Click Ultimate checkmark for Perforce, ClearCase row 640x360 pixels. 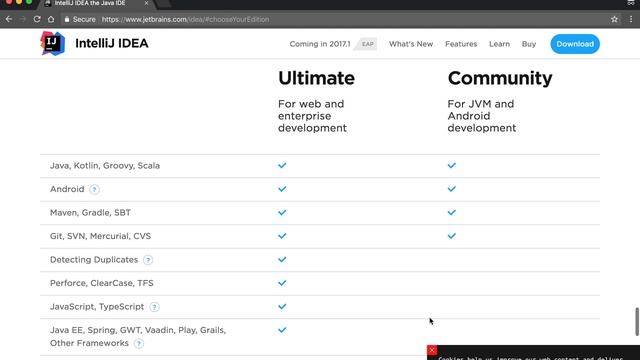click(x=282, y=283)
